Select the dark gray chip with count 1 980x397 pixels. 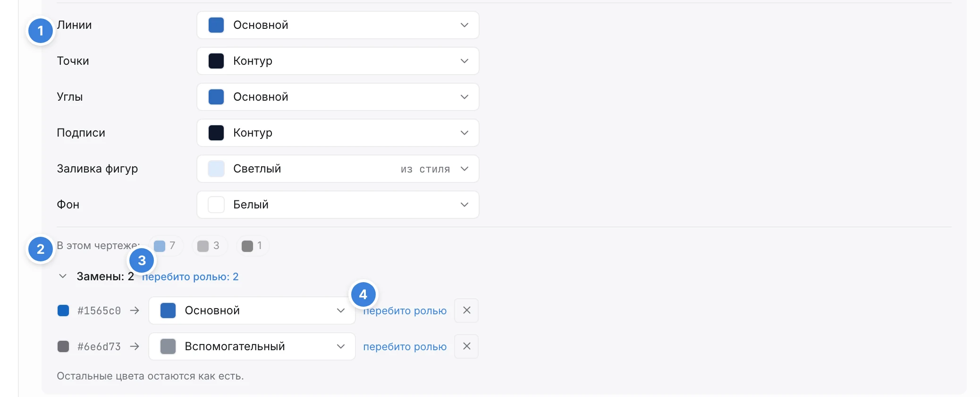[252, 246]
